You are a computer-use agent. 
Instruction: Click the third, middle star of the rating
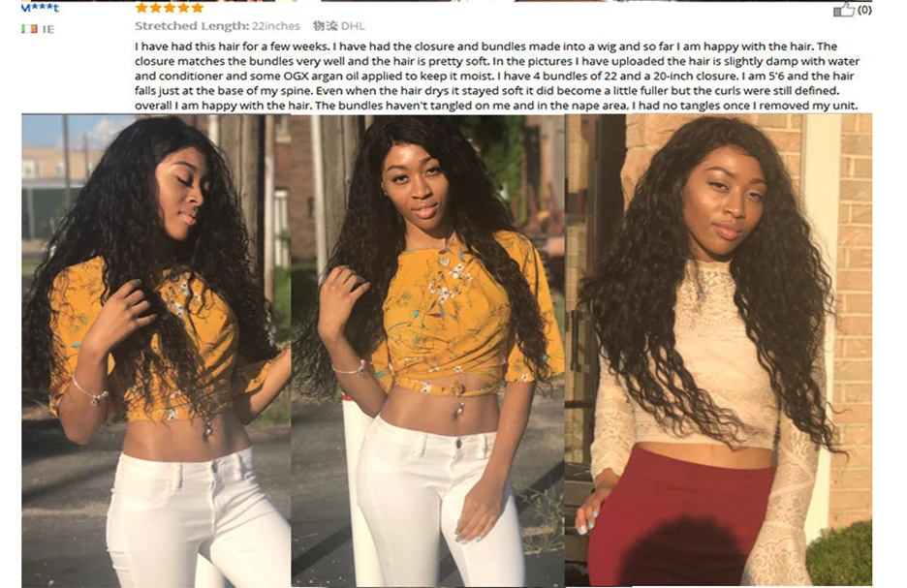click(169, 8)
